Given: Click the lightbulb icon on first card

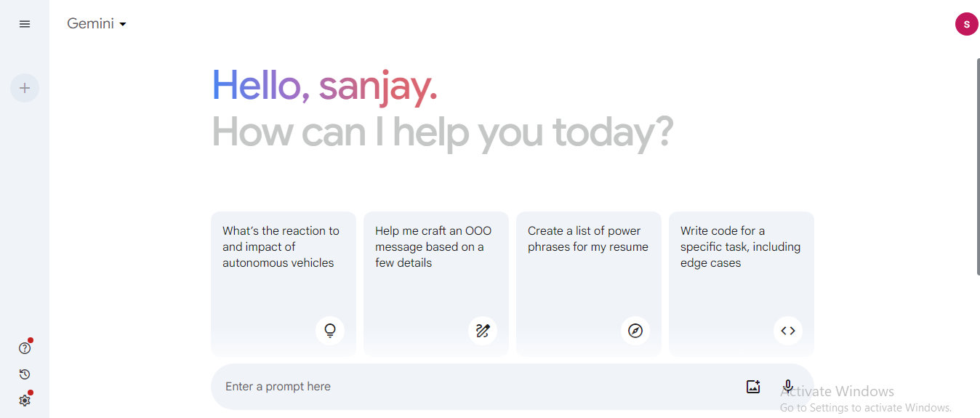Looking at the screenshot, I should click(330, 331).
